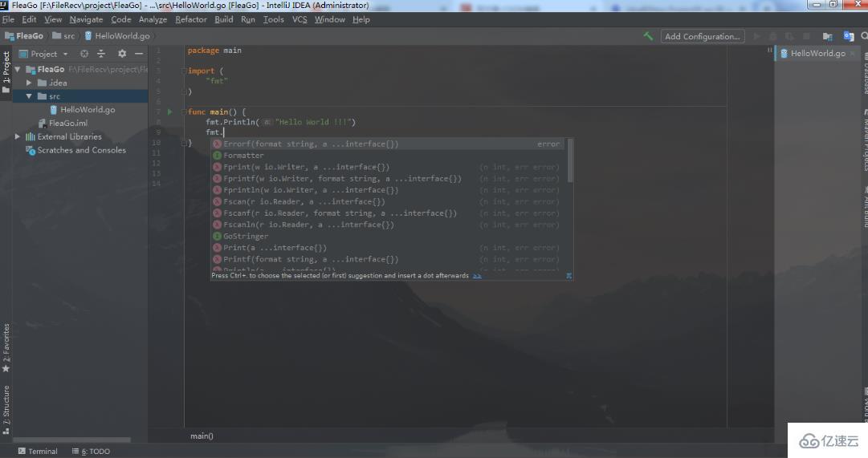868x458 pixels.
Task: Toggle the Favorites tool window
Action: 6,346
